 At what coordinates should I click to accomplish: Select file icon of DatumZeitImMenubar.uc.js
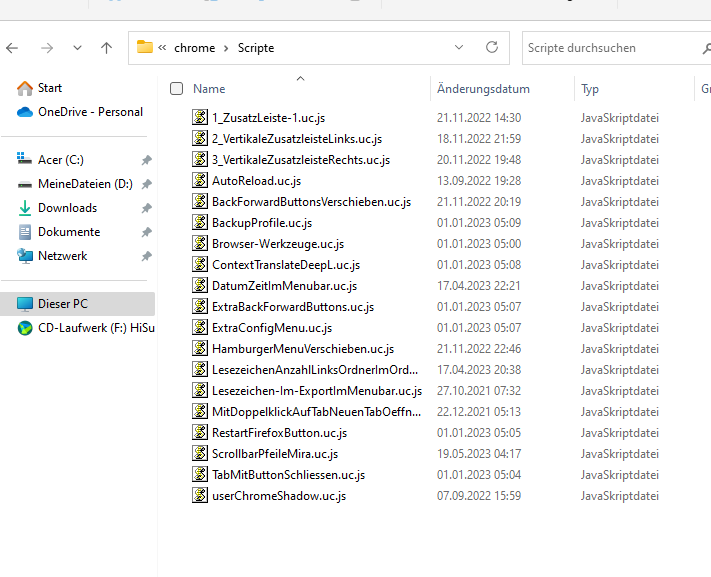tap(200, 285)
